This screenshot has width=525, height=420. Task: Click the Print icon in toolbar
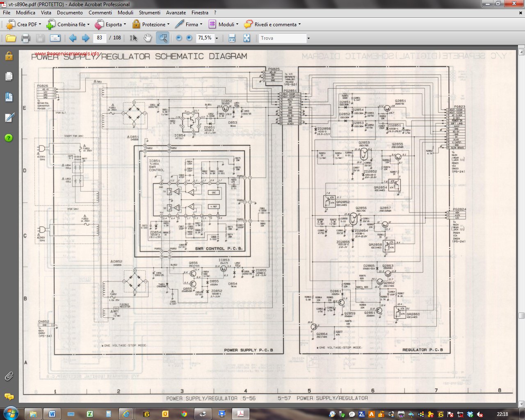pos(25,38)
